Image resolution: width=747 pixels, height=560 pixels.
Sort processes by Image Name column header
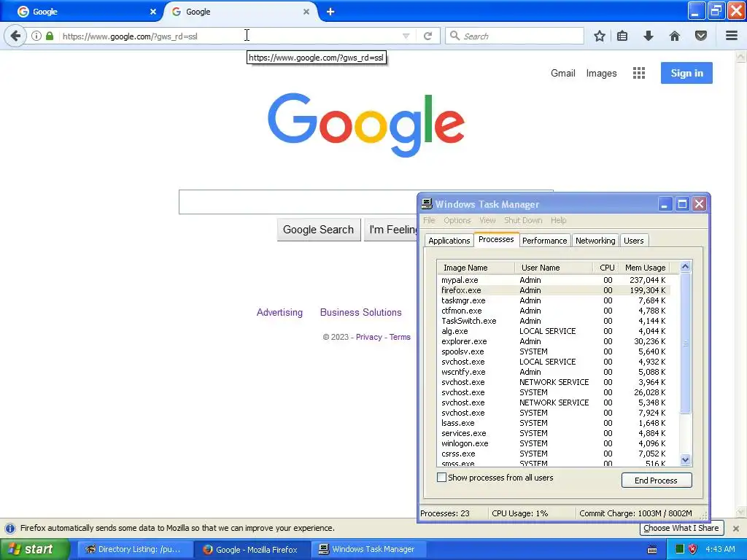[x=476, y=268]
